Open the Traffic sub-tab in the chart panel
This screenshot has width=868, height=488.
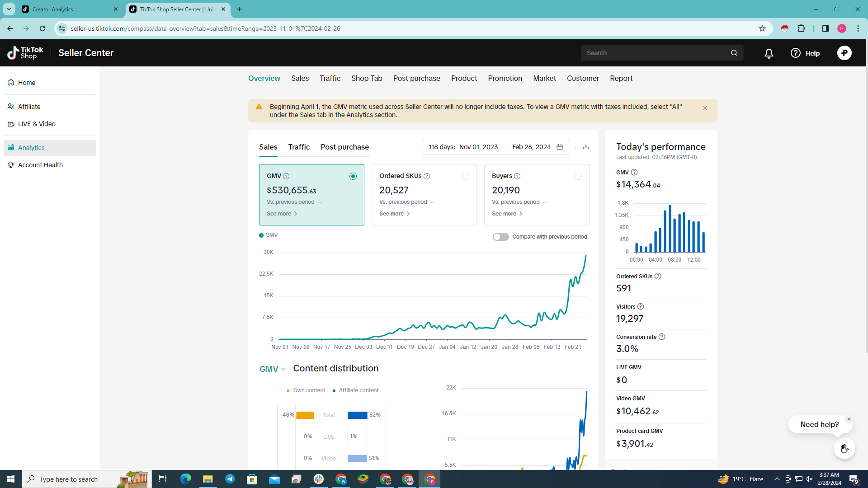pos(299,147)
